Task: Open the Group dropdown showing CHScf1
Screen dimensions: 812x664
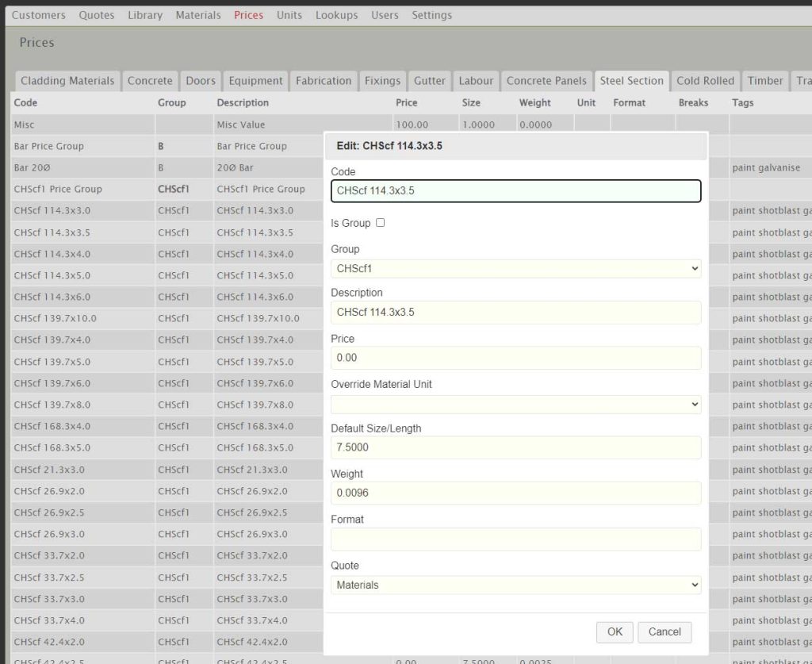Action: pyautogui.click(x=515, y=269)
